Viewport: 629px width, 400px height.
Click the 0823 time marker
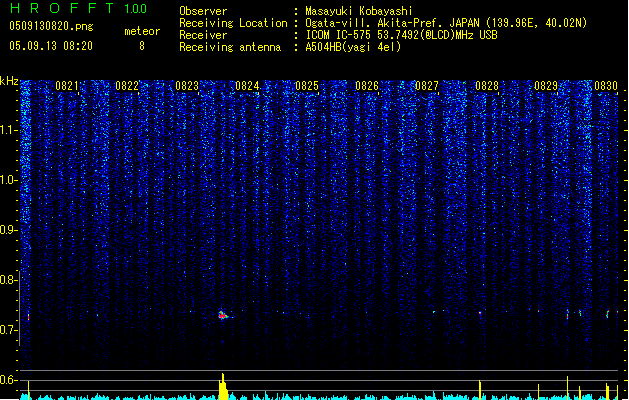pyautogui.click(x=187, y=86)
